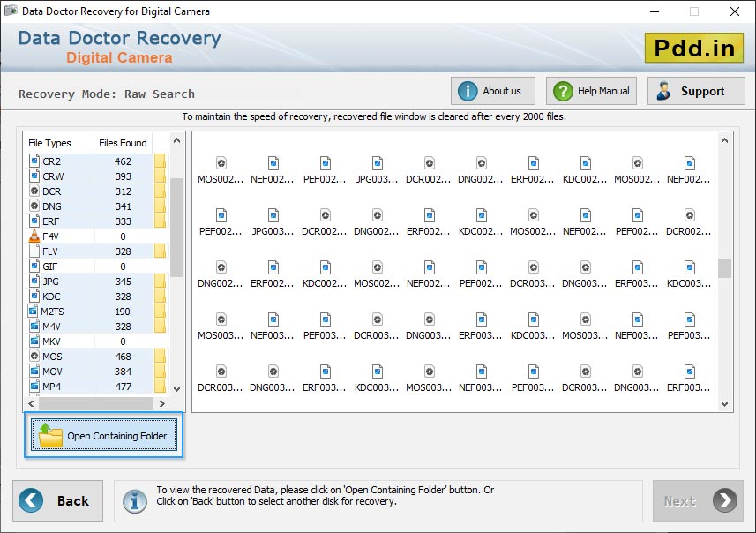Open the Help Manual
This screenshot has height=533, width=756.
591,91
